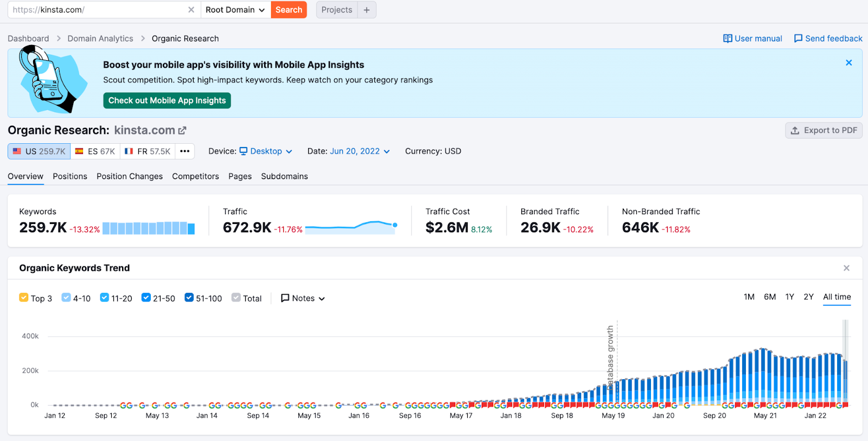Click the Traffic sparkline chart
Image resolution: width=868 pixels, height=441 pixels.
[351, 227]
